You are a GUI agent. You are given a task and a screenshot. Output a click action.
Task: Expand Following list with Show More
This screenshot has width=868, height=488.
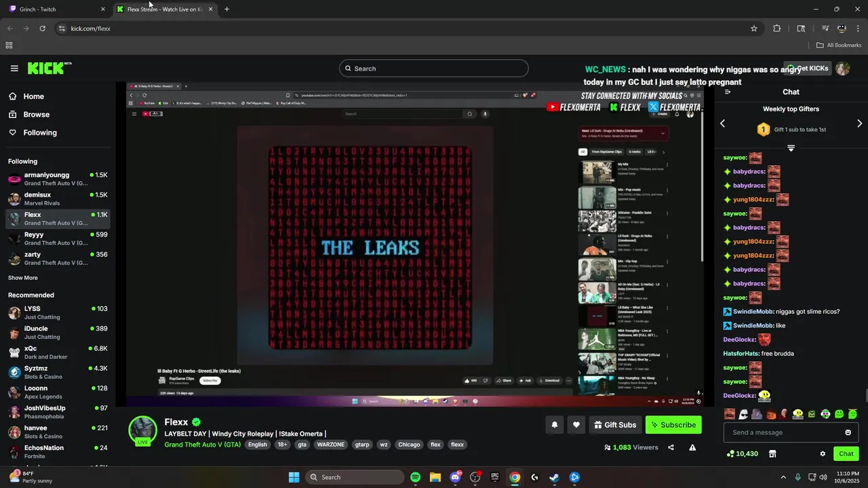23,278
